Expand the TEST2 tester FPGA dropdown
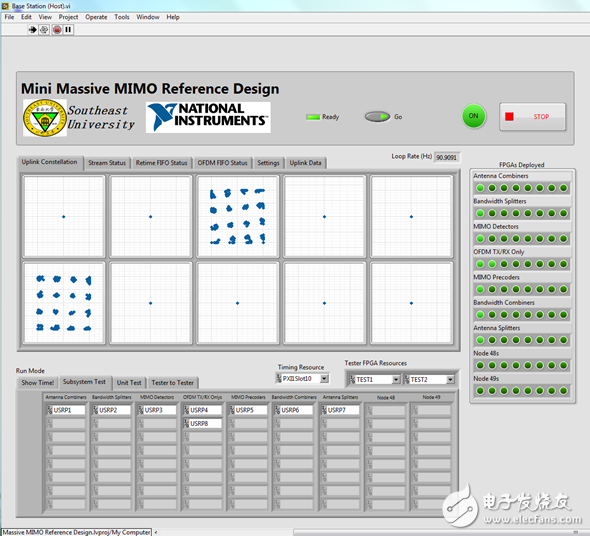This screenshot has height=536, width=590. pyautogui.click(x=450, y=379)
